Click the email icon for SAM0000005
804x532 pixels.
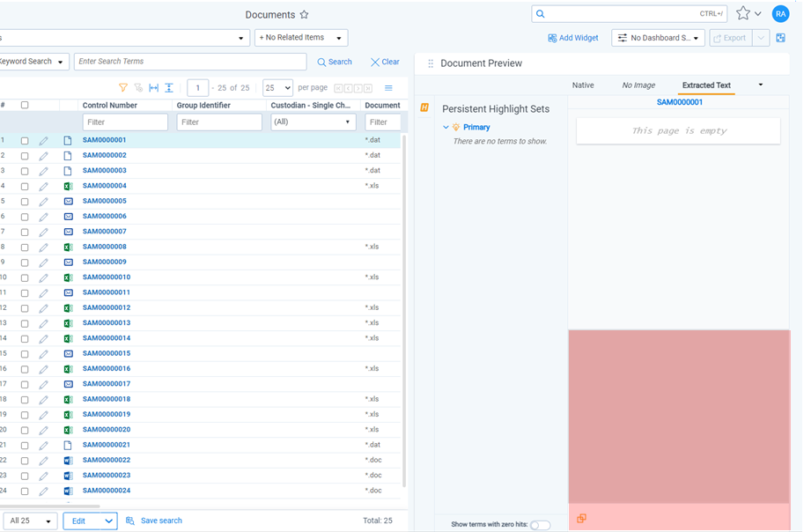coord(68,201)
